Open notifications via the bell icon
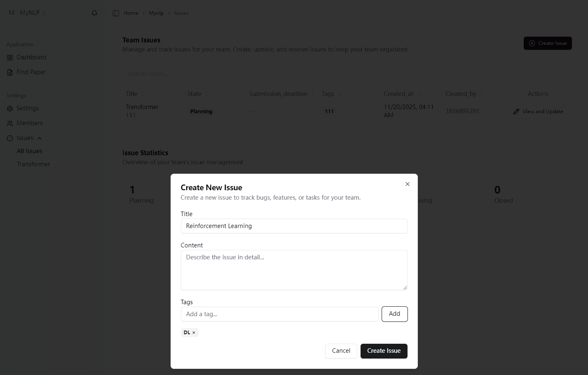The height and width of the screenshot is (375, 588). tap(94, 13)
